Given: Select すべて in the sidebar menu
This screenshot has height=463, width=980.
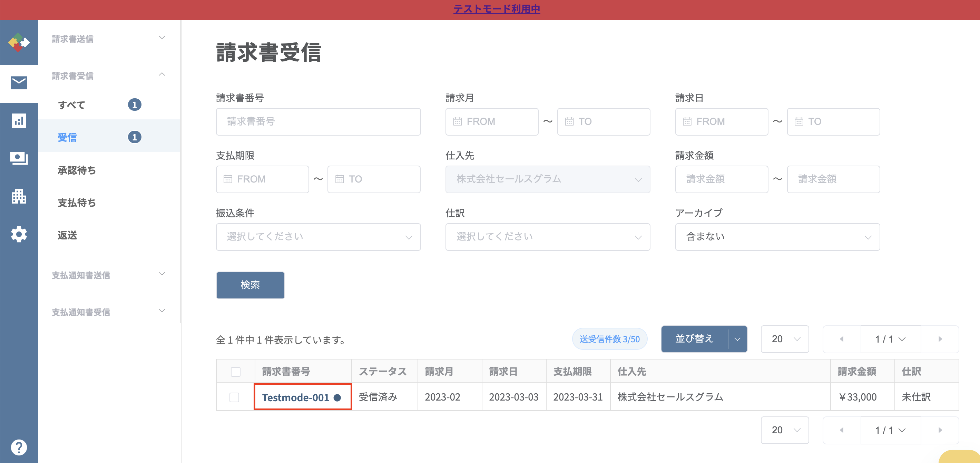Looking at the screenshot, I should point(109,105).
